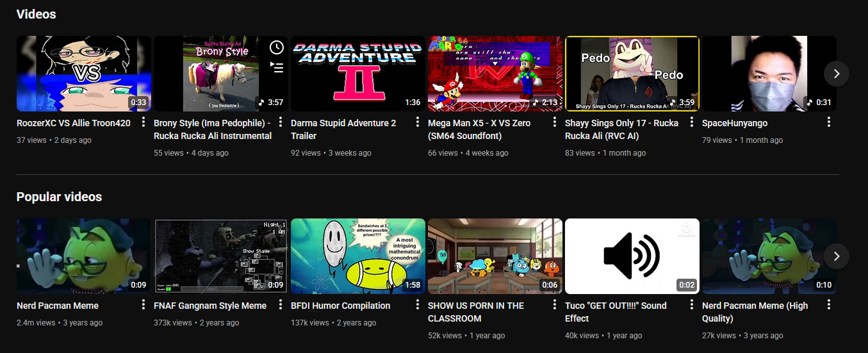Click the Popular videos section heading
This screenshot has width=868, height=353.
[59, 197]
